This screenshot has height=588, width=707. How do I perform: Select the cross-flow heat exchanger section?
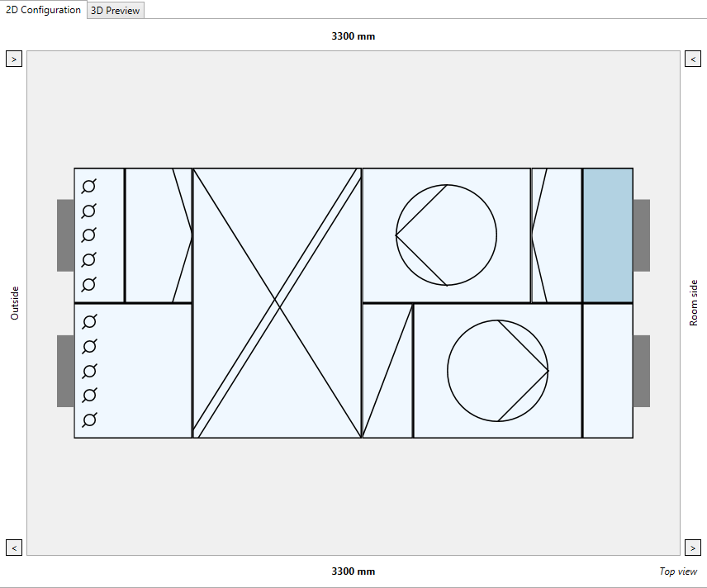click(x=278, y=303)
